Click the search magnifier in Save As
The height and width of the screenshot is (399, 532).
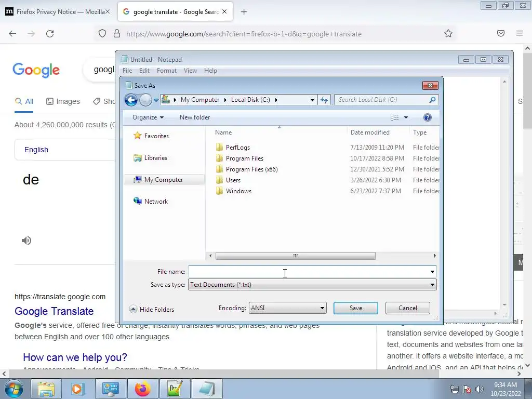tap(432, 100)
